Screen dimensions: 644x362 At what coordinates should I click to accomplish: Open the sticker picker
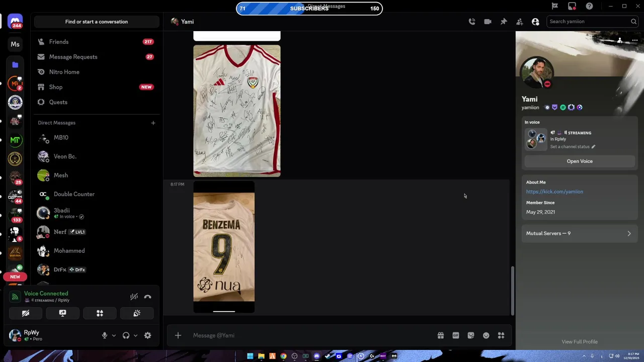tap(471, 335)
